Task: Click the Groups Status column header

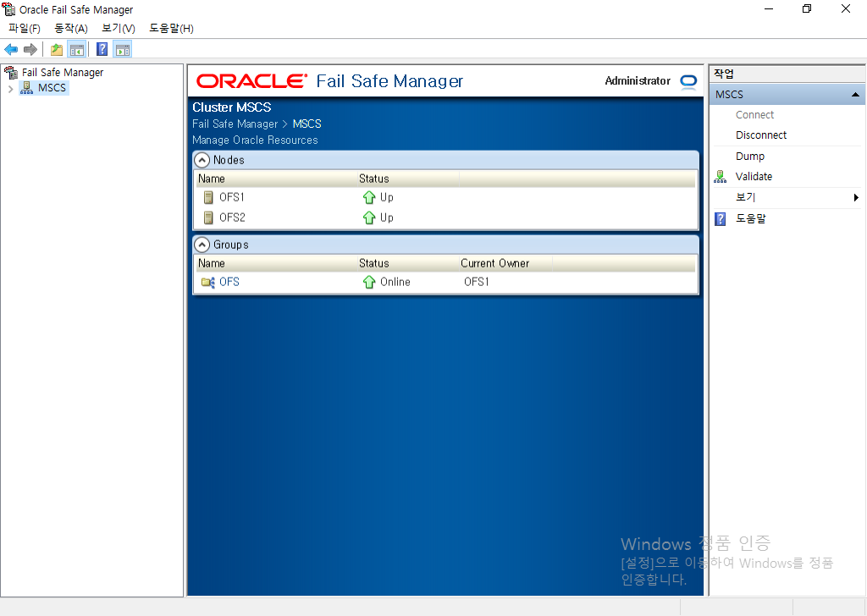Action: pyautogui.click(x=373, y=263)
